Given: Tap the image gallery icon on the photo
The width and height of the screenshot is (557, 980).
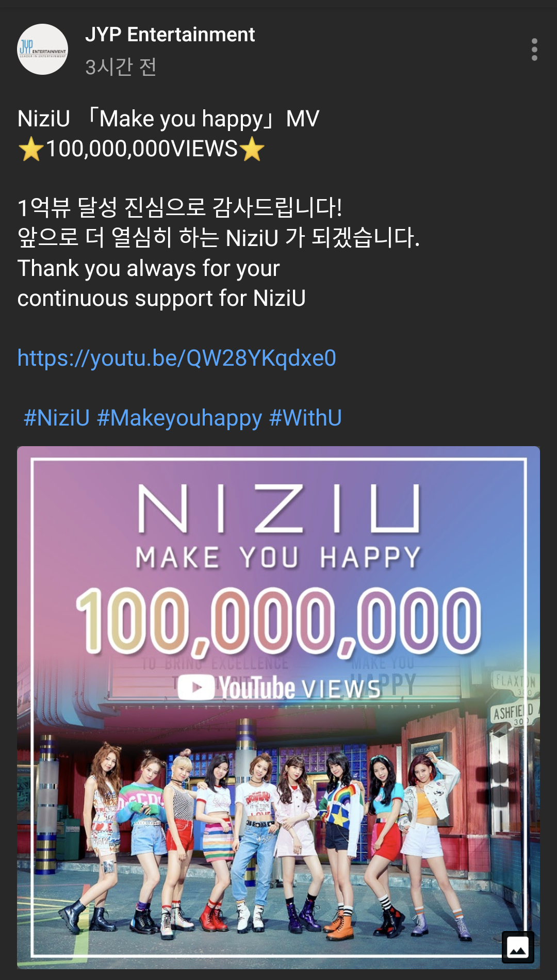Looking at the screenshot, I should (x=518, y=947).
